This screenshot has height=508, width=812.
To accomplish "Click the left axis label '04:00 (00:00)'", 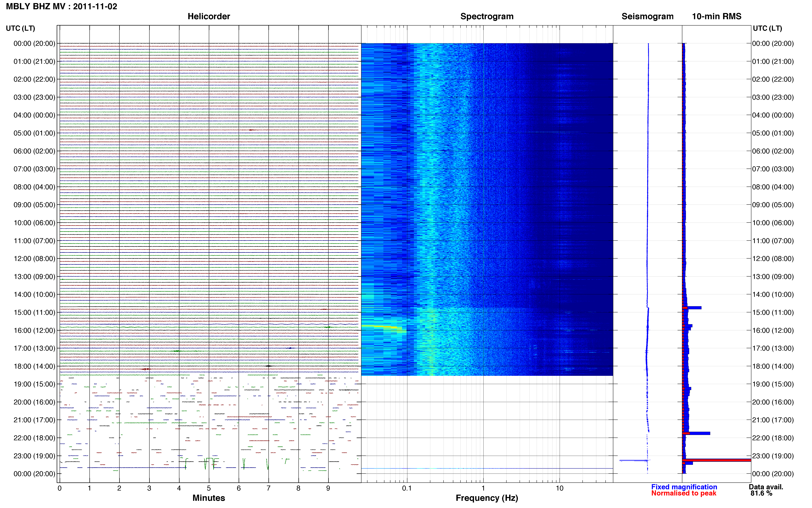I will (34, 115).
